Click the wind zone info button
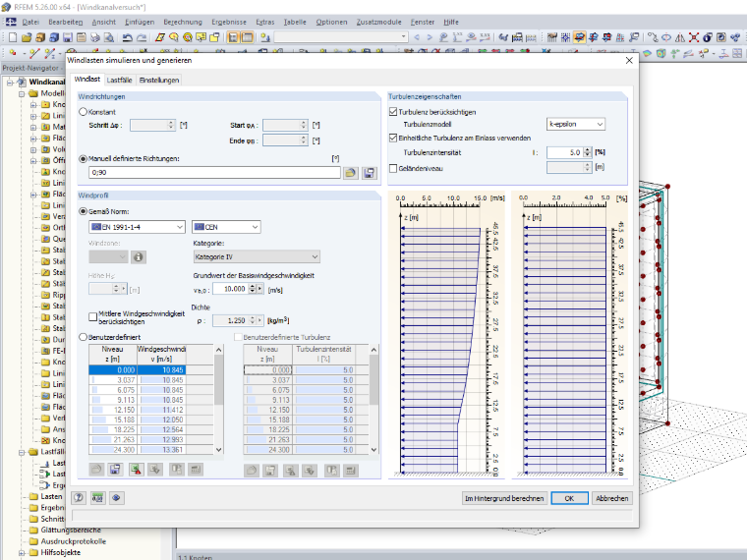747x560 pixels. 139,257
